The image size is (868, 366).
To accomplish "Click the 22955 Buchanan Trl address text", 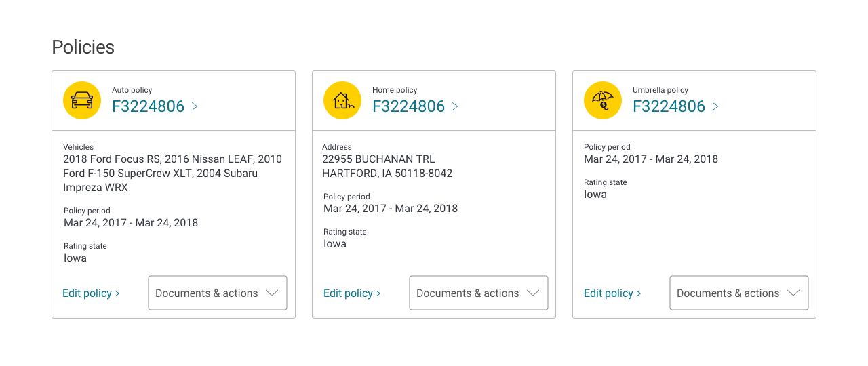I will coord(378,159).
